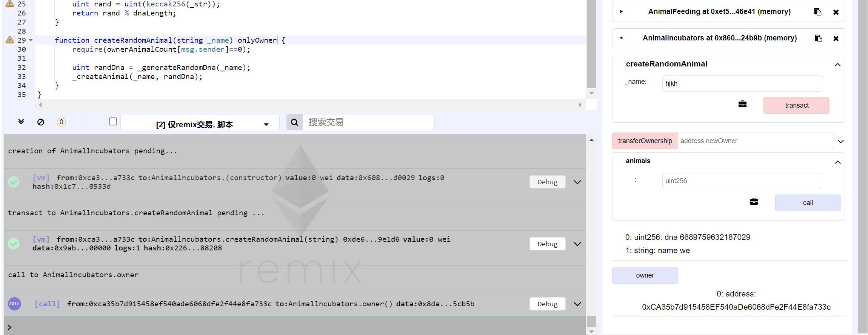The image size is (868, 335).
Task: Click the pending transactions counter badge
Action: click(x=61, y=122)
